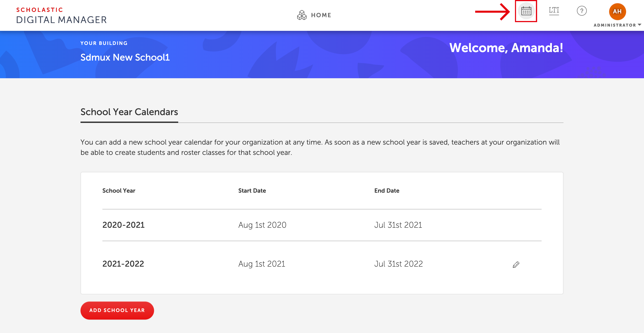Click the School Year Calendars heading

pos(129,112)
